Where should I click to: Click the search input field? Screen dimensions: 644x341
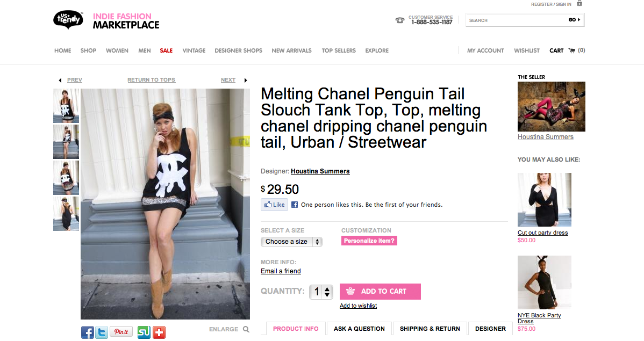point(516,20)
